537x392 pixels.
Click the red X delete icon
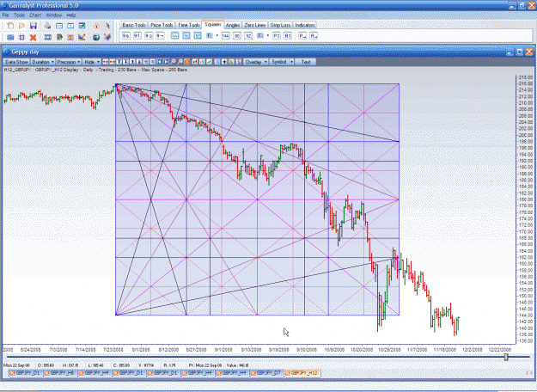click(x=33, y=37)
